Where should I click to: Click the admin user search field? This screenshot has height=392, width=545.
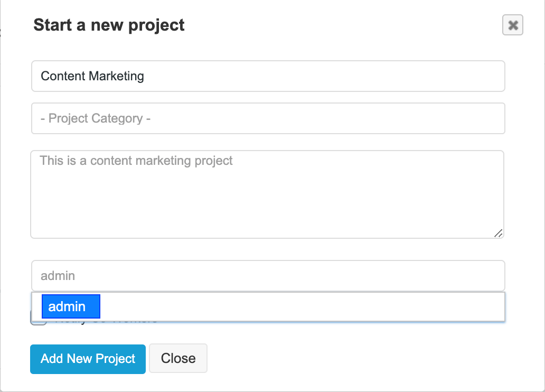(268, 275)
